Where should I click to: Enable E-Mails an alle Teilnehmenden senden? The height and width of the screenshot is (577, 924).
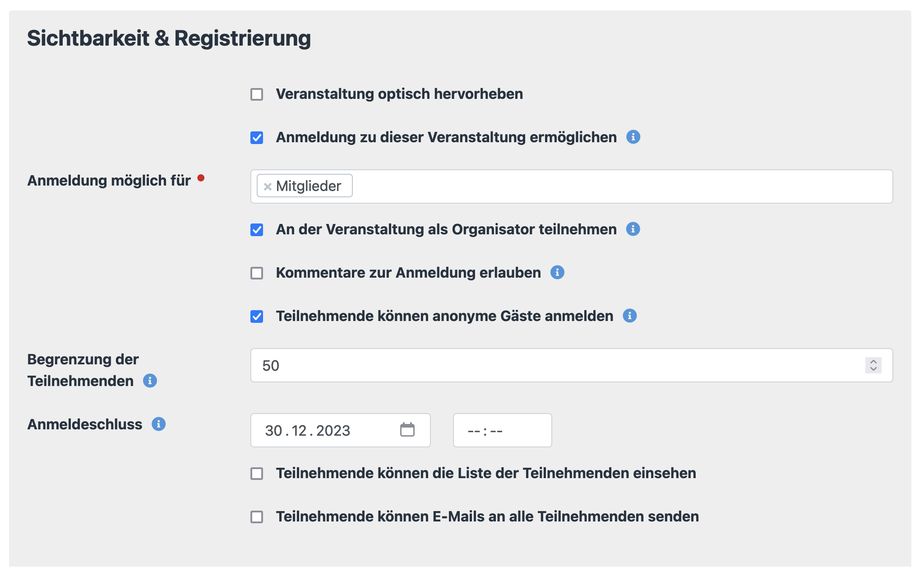click(257, 517)
